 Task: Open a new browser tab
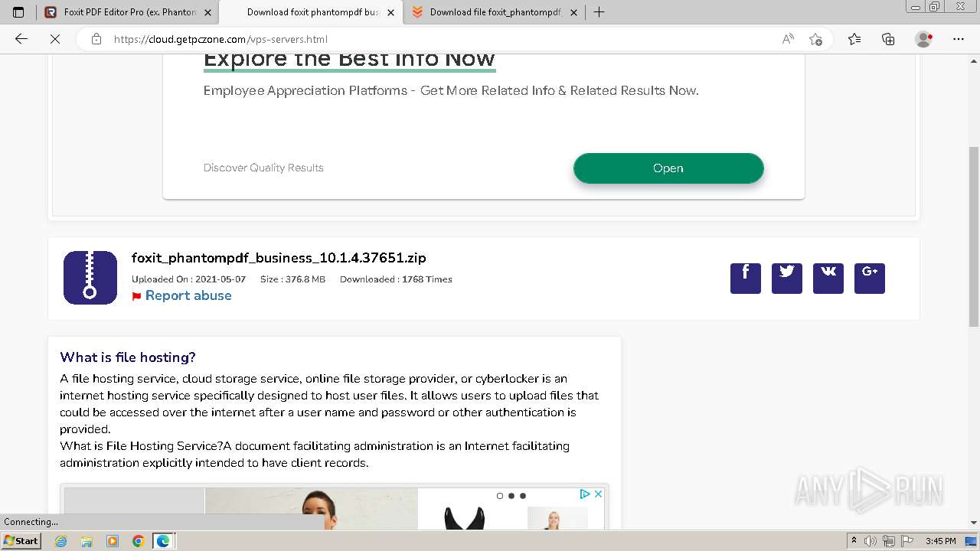[599, 12]
